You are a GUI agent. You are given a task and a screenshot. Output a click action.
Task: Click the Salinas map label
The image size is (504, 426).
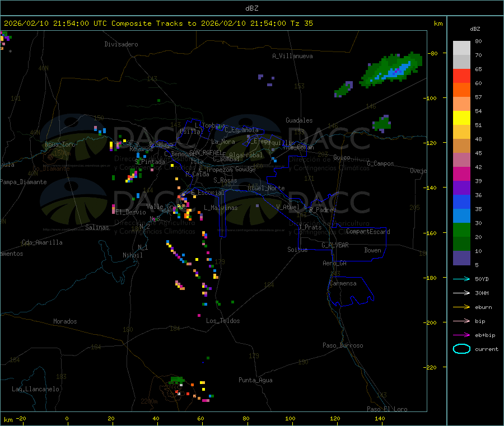click(x=97, y=227)
